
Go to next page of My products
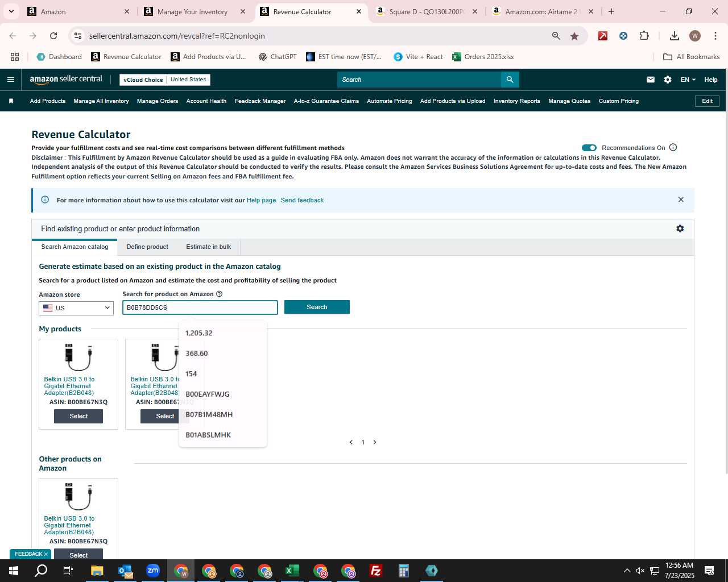pos(375,442)
